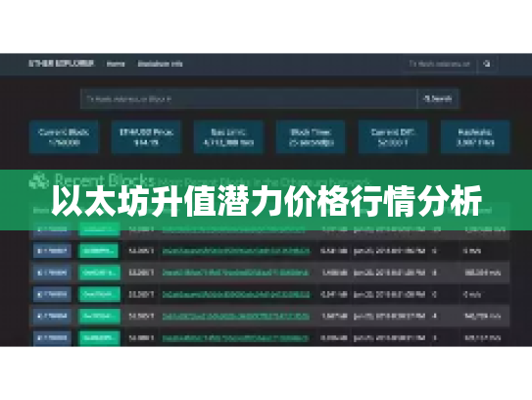532x400 pixels.
Task: Click the ETHER EXPLORER brand logo
Action: point(61,64)
